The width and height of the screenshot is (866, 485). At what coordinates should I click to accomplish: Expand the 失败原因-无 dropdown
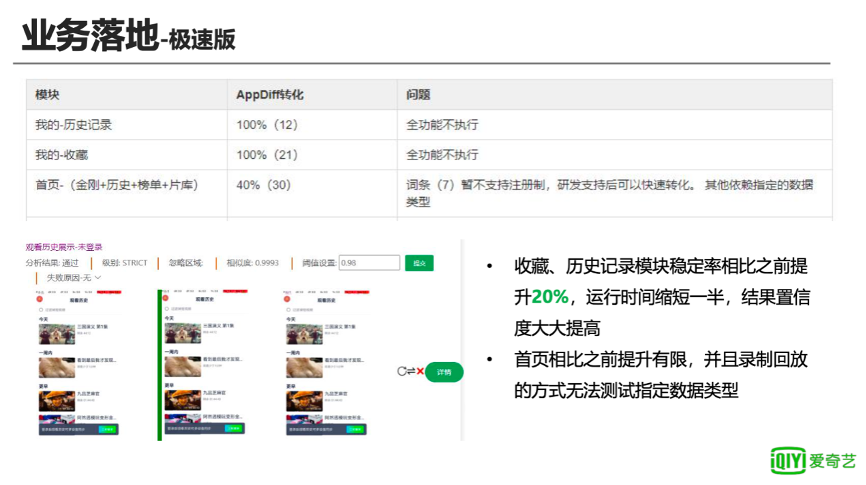73,277
